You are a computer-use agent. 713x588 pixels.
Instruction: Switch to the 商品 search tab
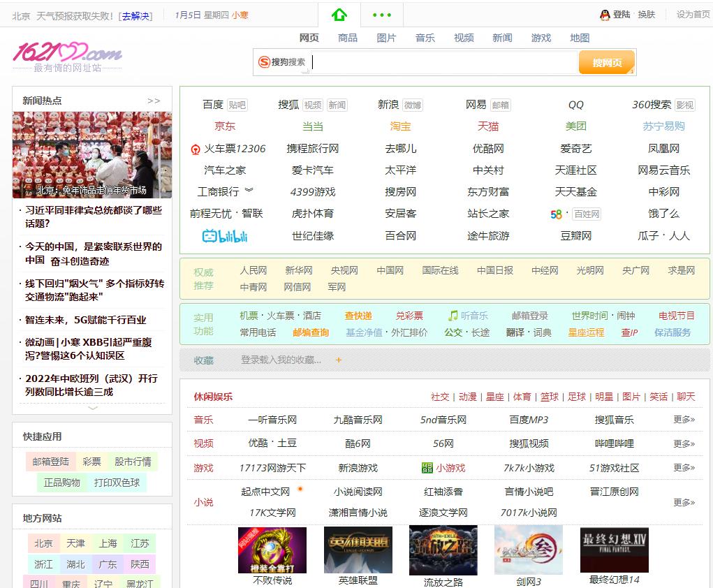point(348,38)
